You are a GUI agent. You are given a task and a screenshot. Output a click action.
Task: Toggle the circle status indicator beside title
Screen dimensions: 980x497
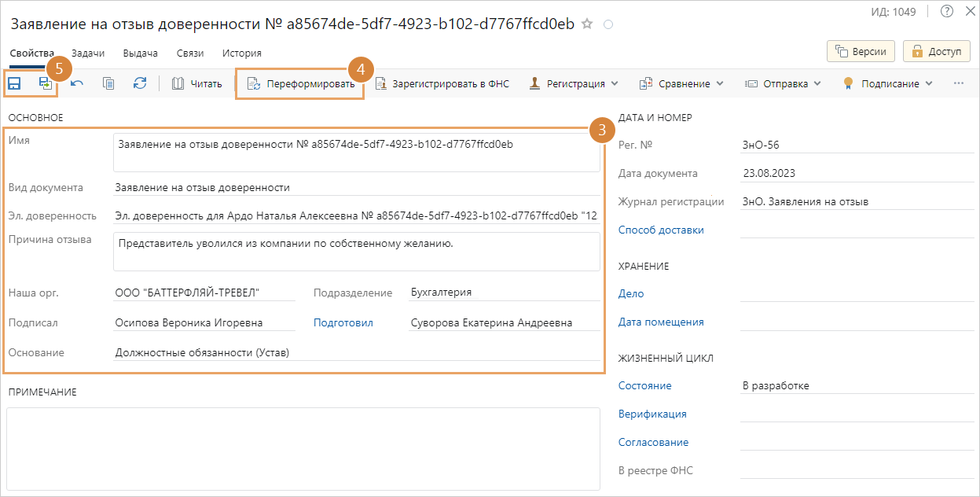click(x=607, y=25)
